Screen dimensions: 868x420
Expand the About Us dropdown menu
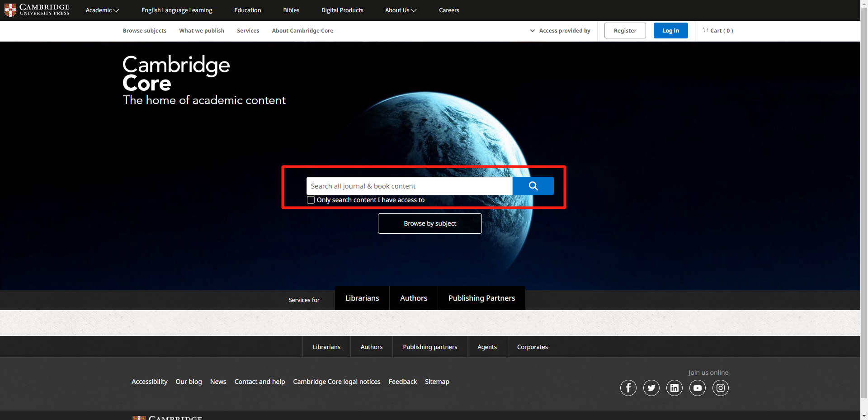coord(401,10)
